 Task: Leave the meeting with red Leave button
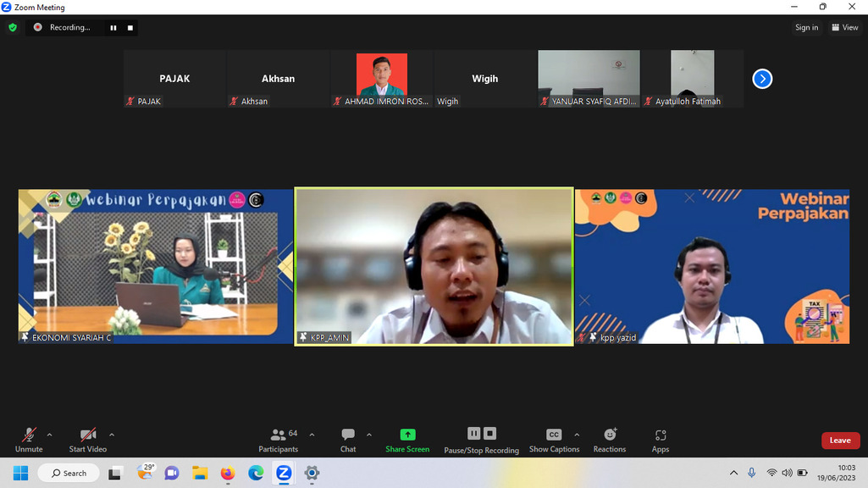(x=840, y=441)
